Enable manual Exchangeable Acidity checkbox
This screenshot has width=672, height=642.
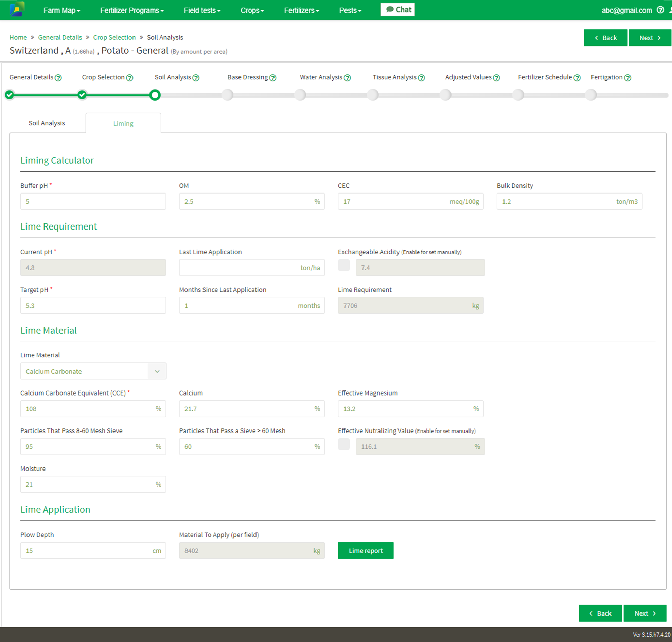coord(344,265)
